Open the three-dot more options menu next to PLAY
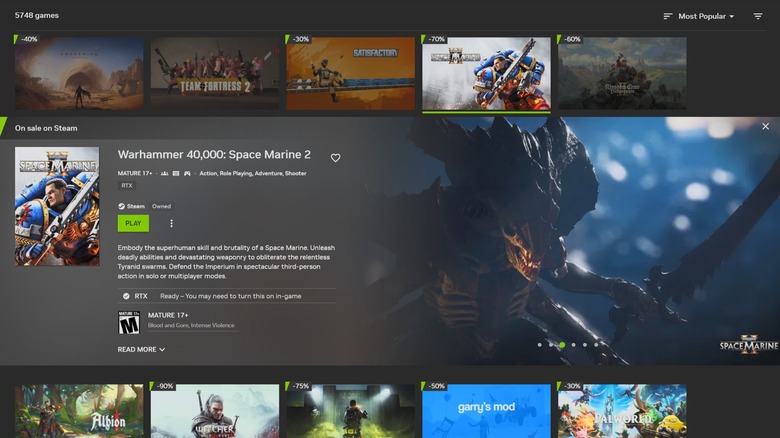 point(171,223)
